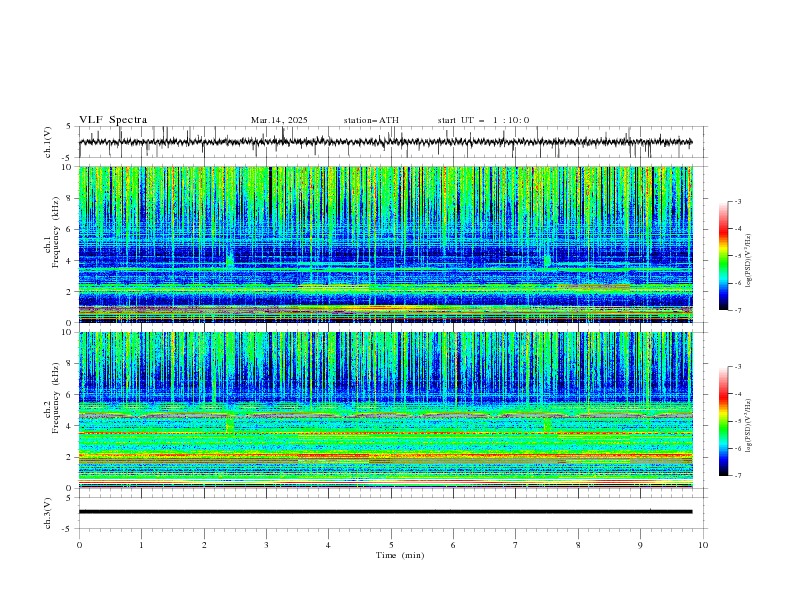The image size is (792, 612).
Task: Click the ch.2 'Frequency (kHz)' axis label
Action: point(55,398)
